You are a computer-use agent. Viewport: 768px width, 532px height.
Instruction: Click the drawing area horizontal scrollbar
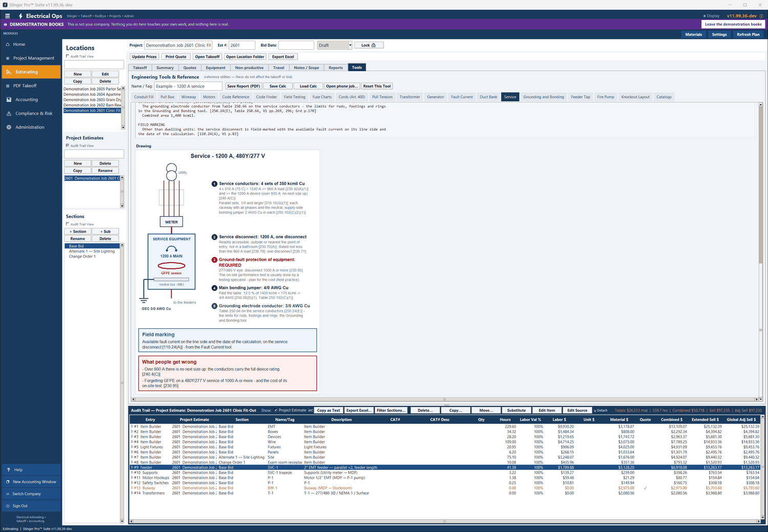point(444,399)
